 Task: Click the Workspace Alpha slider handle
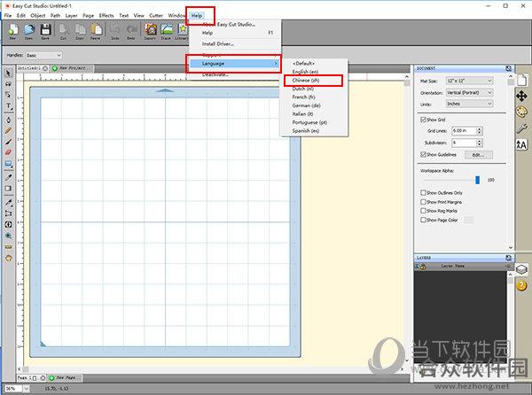tap(477, 180)
